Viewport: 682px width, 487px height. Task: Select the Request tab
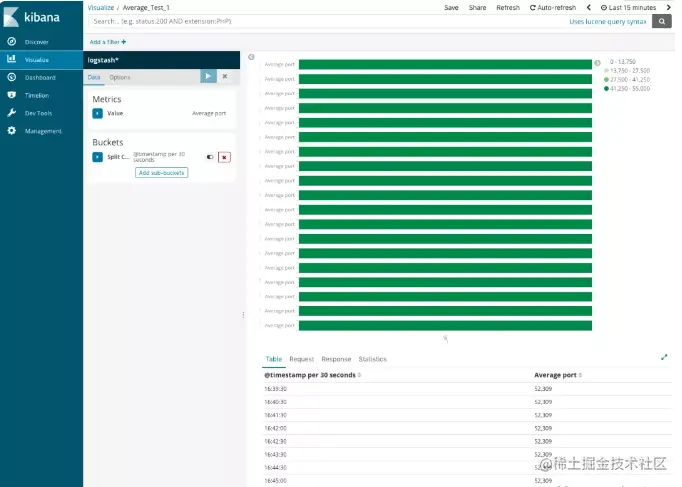pyautogui.click(x=301, y=359)
